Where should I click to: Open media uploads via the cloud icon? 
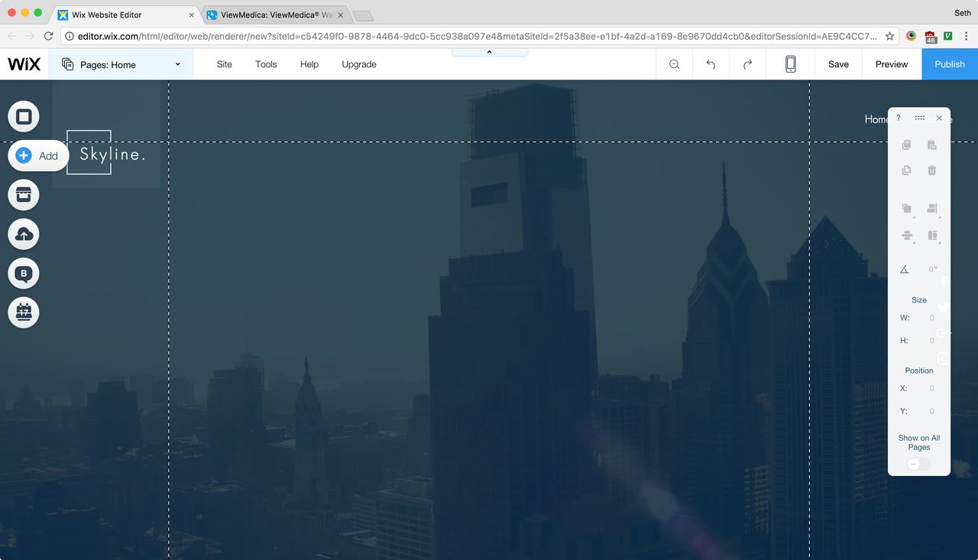[23, 234]
